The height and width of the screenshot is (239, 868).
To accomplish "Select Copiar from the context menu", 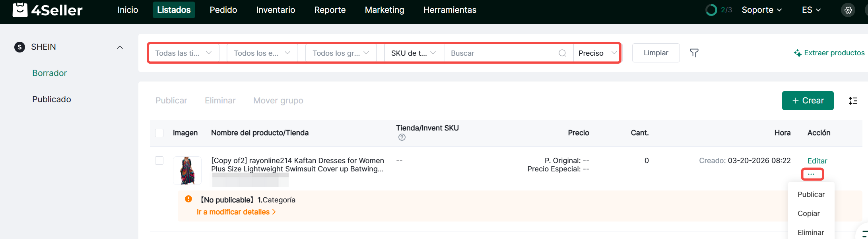I will tap(809, 214).
